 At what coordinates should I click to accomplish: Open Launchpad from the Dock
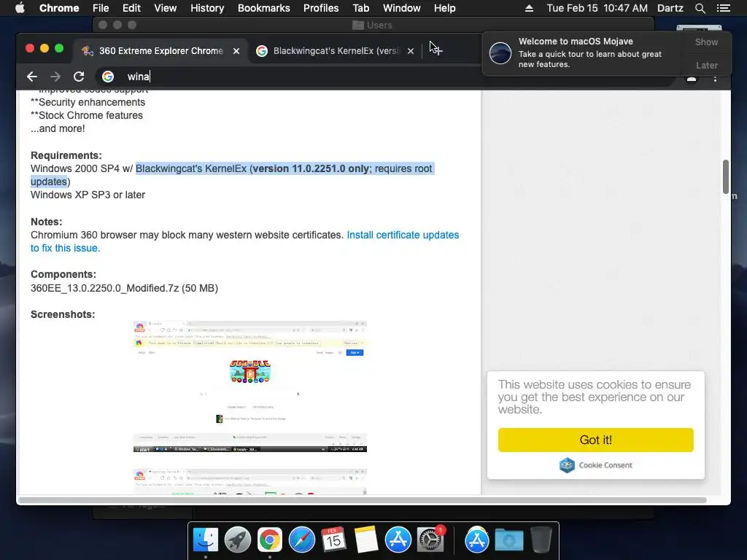(x=238, y=540)
